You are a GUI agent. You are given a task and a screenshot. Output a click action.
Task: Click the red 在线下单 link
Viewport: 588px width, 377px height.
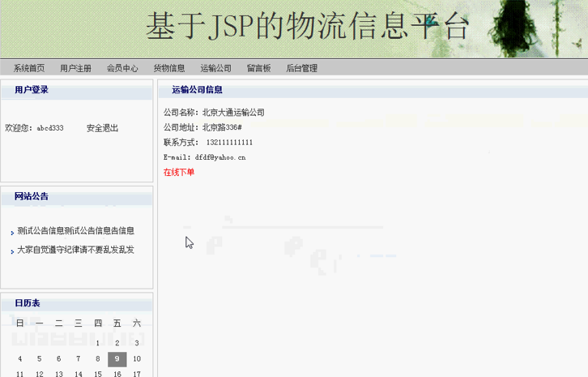tap(179, 173)
